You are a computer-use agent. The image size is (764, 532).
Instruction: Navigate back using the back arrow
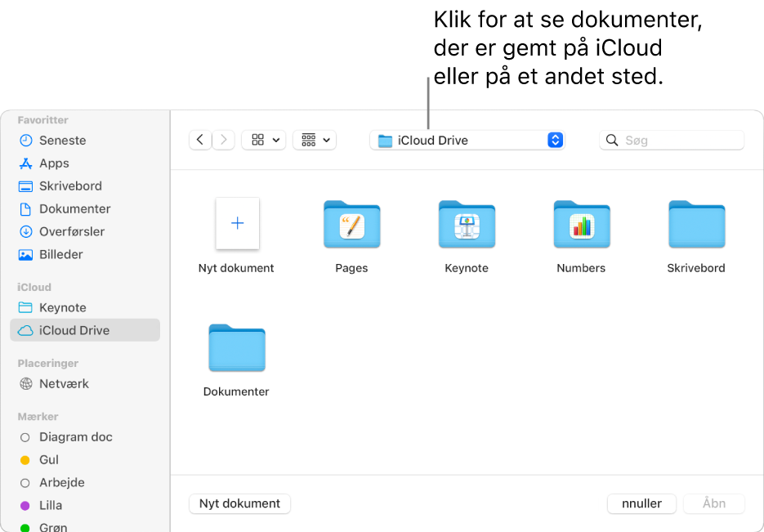point(200,140)
